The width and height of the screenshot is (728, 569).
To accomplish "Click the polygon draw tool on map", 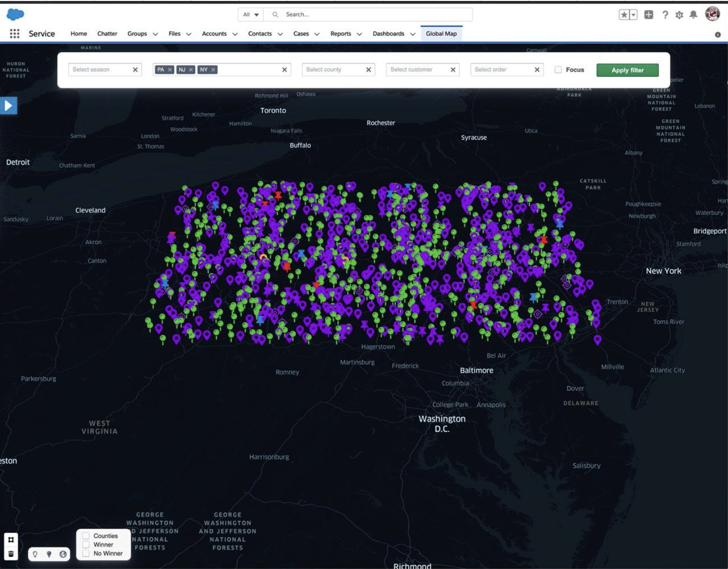I will coord(11,540).
